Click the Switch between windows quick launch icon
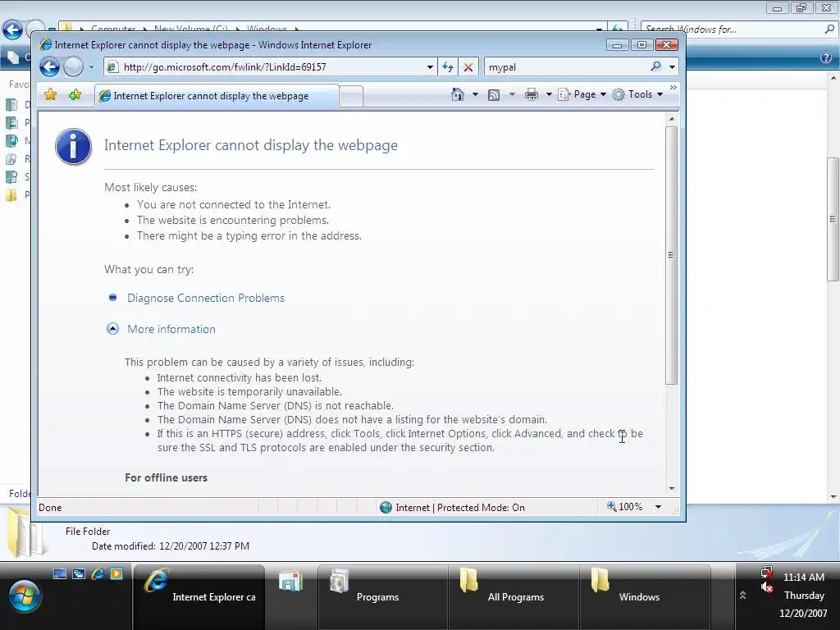This screenshot has width=840, height=630. coord(79,573)
